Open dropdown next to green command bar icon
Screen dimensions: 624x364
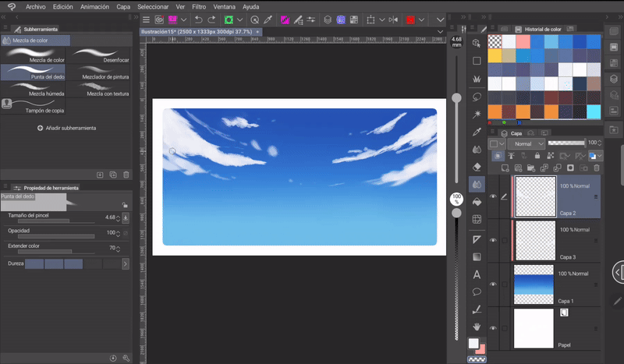tap(239, 19)
